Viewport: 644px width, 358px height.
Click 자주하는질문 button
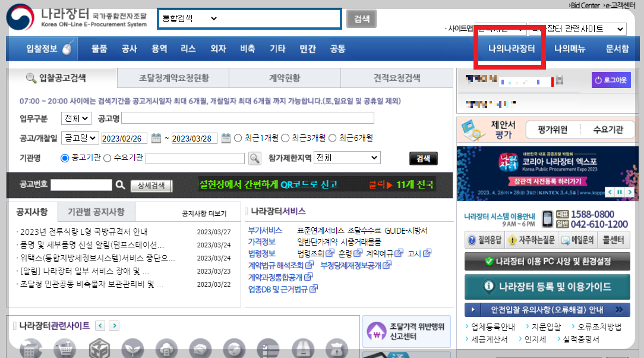532,240
